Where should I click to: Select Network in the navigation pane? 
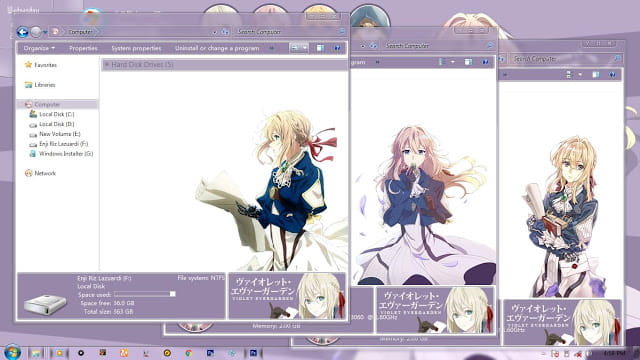click(x=45, y=173)
